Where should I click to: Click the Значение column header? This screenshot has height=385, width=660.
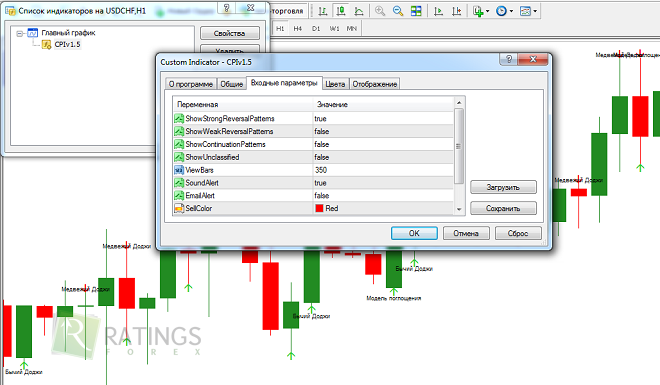pos(383,104)
